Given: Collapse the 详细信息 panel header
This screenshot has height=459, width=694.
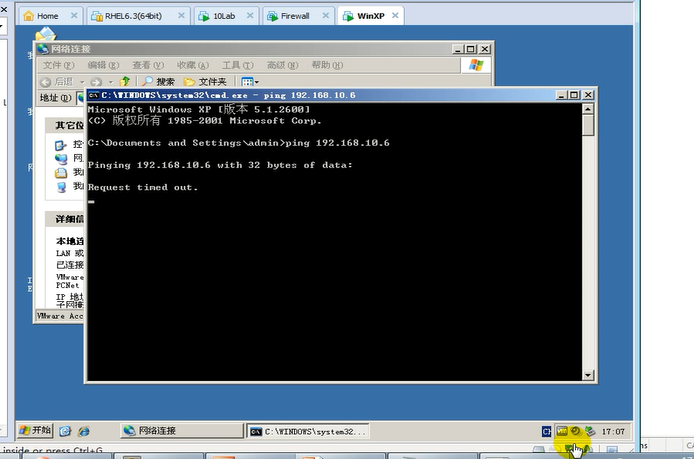Looking at the screenshot, I should [65, 219].
